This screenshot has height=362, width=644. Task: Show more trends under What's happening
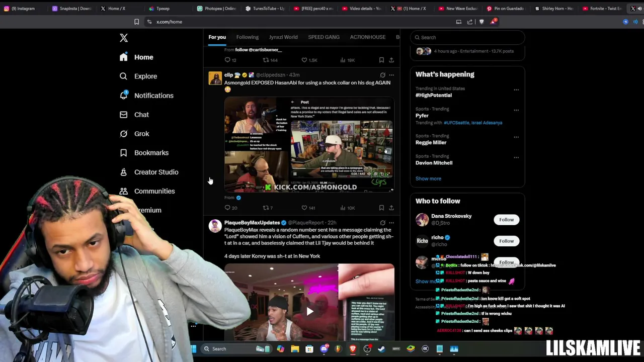pos(428,178)
